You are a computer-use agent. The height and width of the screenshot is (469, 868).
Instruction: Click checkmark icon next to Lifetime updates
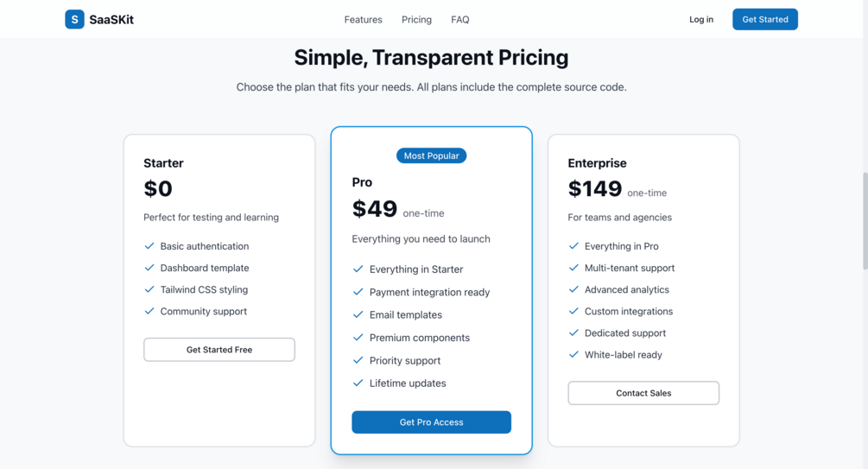[x=358, y=383]
